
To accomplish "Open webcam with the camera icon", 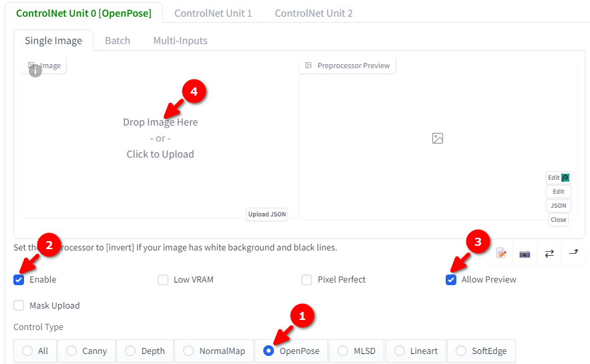I will click(525, 254).
